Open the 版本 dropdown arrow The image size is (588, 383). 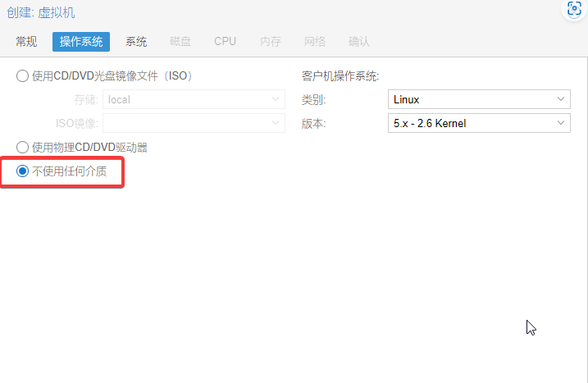click(561, 123)
